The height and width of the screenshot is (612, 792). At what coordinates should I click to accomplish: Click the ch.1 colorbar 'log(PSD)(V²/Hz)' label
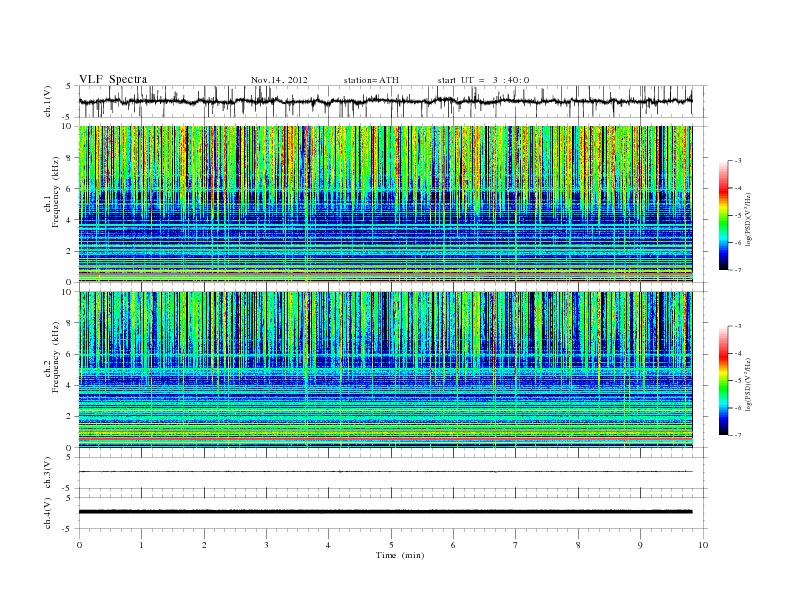pos(749,219)
